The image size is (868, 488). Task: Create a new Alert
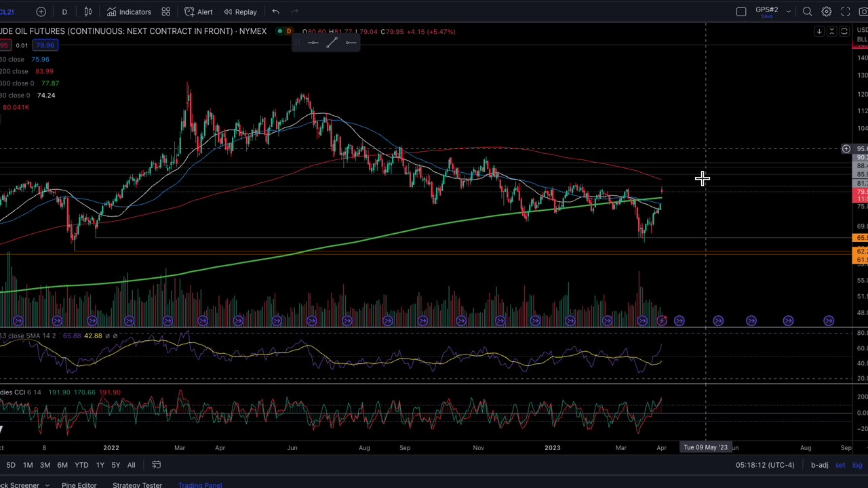tap(198, 12)
